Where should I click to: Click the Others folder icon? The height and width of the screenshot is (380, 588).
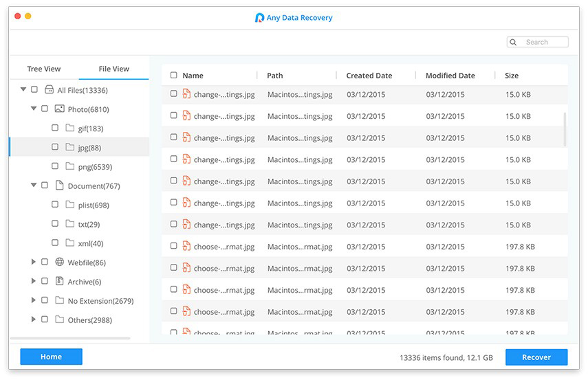[59, 319]
